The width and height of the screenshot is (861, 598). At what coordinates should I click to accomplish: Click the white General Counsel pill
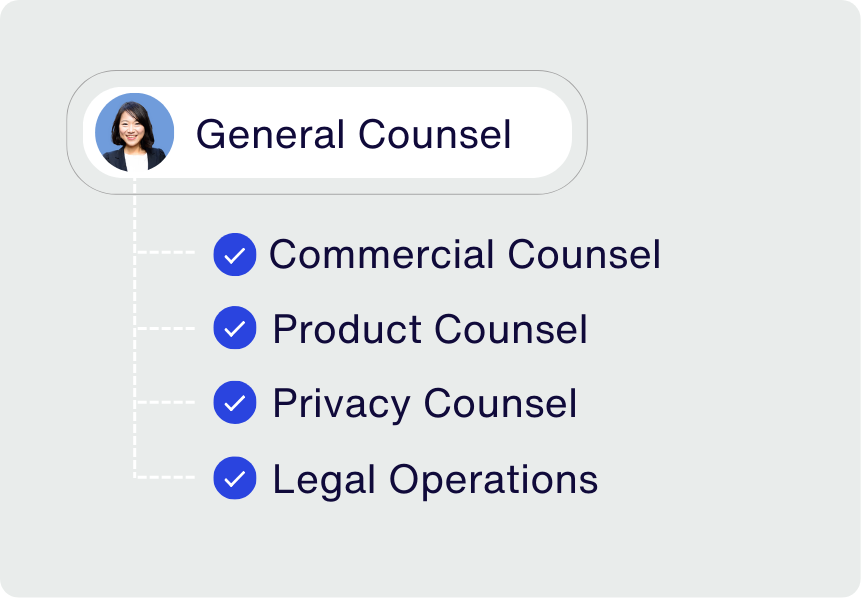click(x=327, y=132)
